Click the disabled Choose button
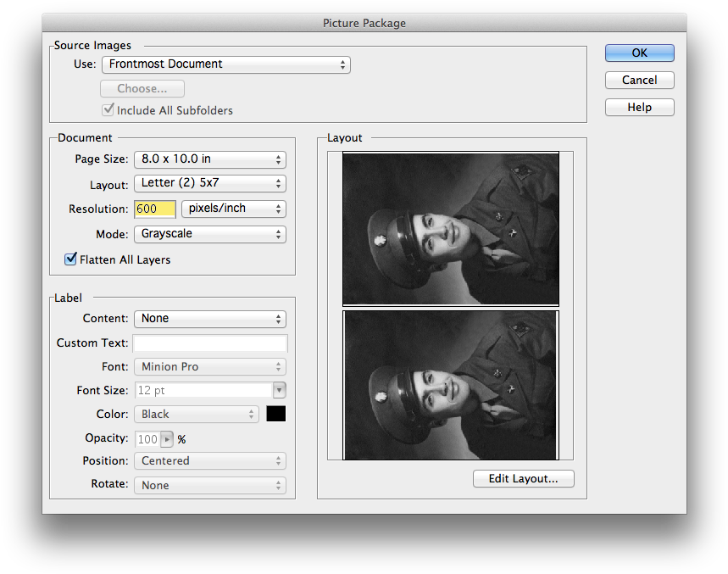This screenshot has width=728, height=574. [142, 89]
